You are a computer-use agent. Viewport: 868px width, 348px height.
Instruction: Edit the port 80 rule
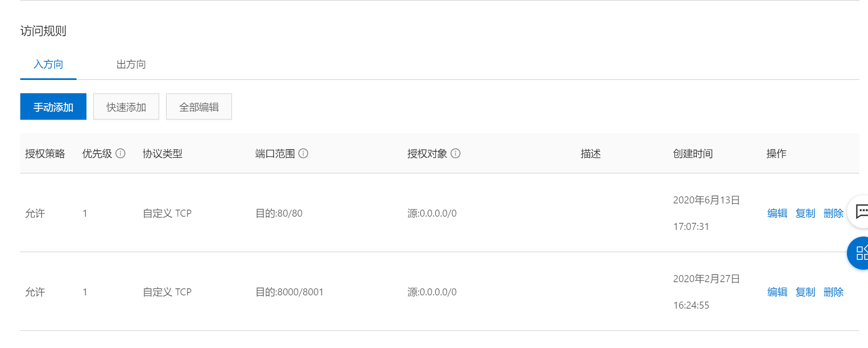(777, 213)
